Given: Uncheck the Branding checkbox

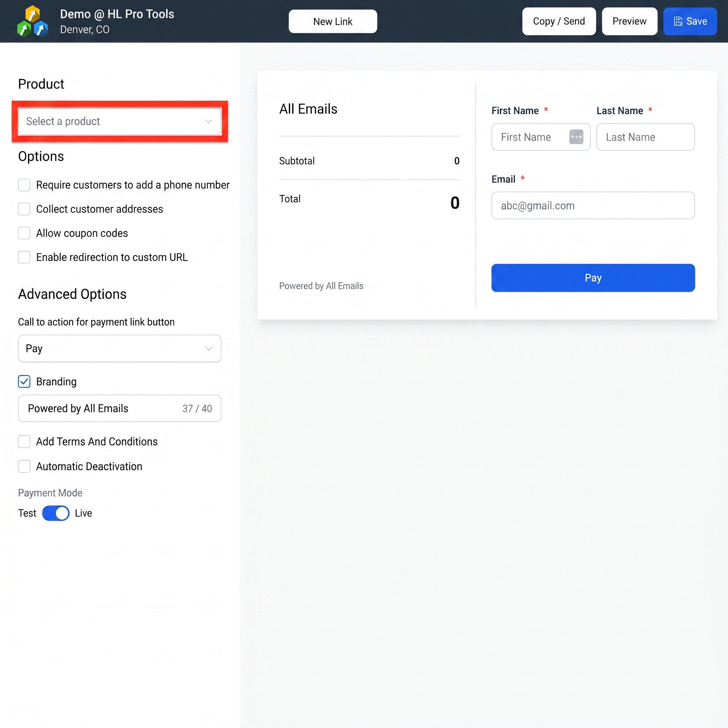Looking at the screenshot, I should click(24, 381).
